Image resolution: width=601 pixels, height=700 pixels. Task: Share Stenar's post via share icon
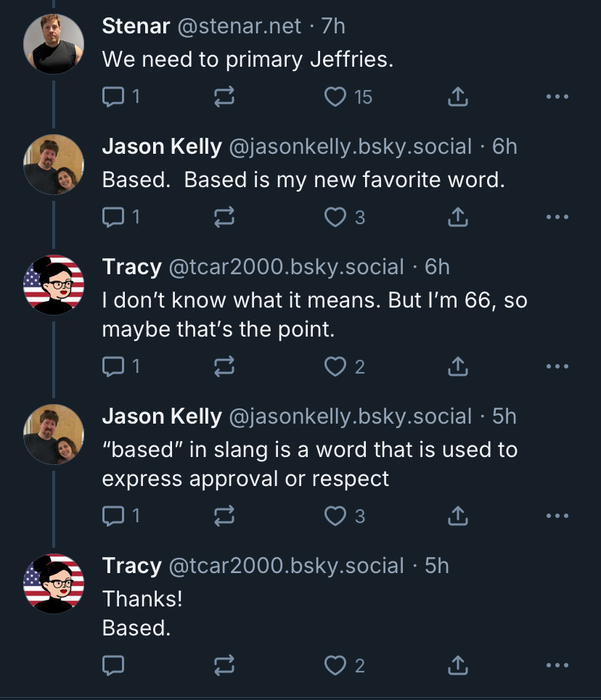(x=457, y=96)
